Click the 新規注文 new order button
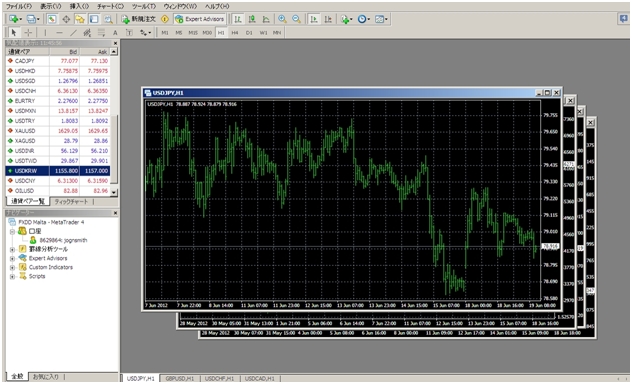Screen dimensions: 632x384 coord(138,19)
